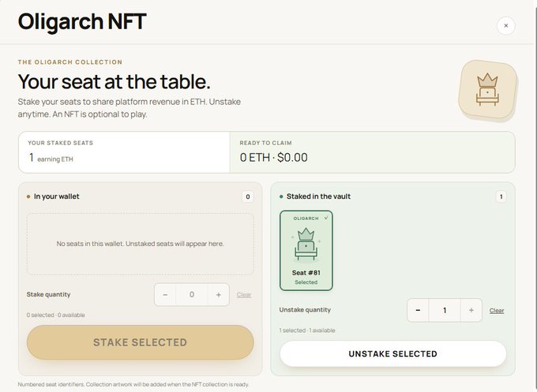Click the crowned throne collection badge icon
The width and height of the screenshot is (537, 392).
(x=487, y=90)
